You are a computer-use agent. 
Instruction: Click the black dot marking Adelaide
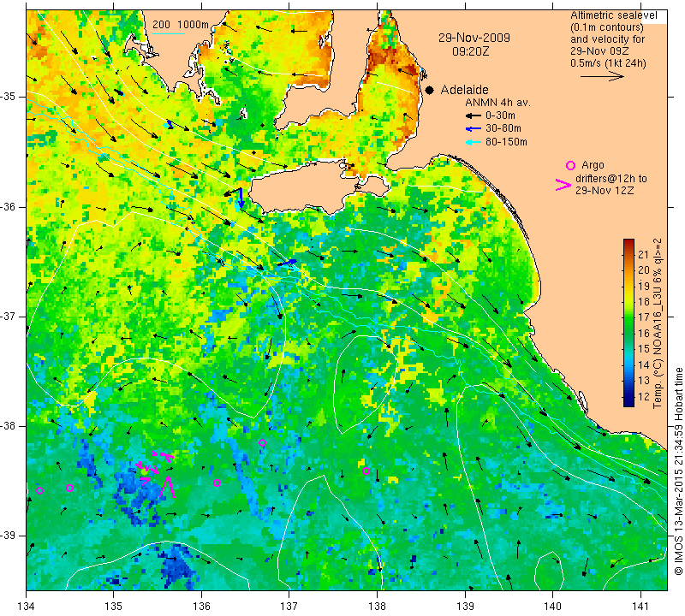430,90
